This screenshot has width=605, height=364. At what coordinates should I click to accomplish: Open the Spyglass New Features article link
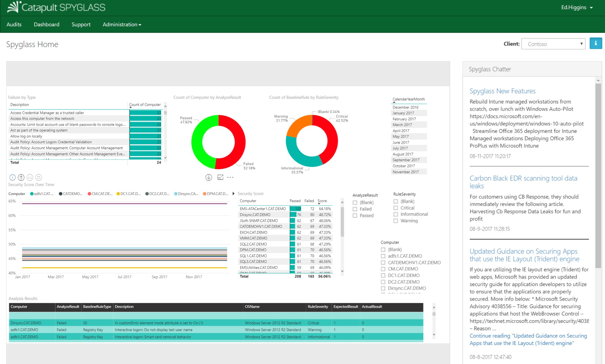502,91
